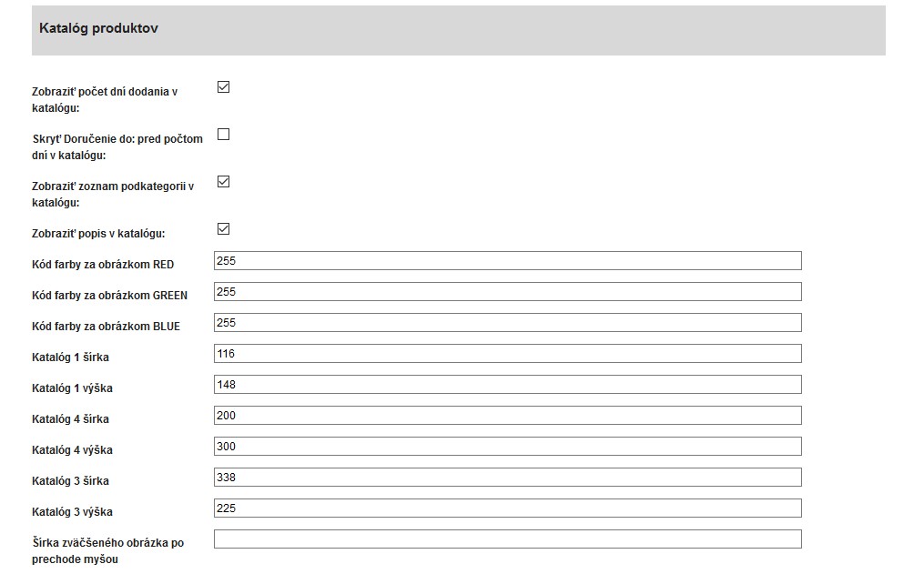Viewport: 924px width, 574px height.
Task: Click the 'Zobraziť popis v katalógu:' label text
Action: click(x=98, y=234)
